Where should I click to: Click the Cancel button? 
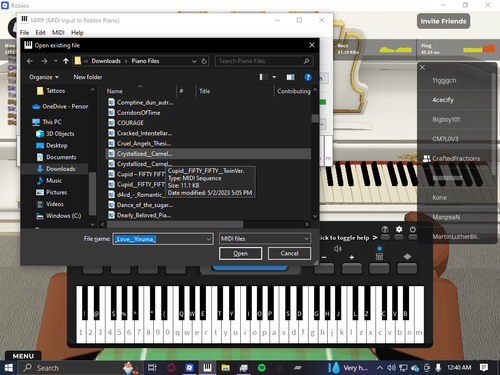tap(289, 253)
